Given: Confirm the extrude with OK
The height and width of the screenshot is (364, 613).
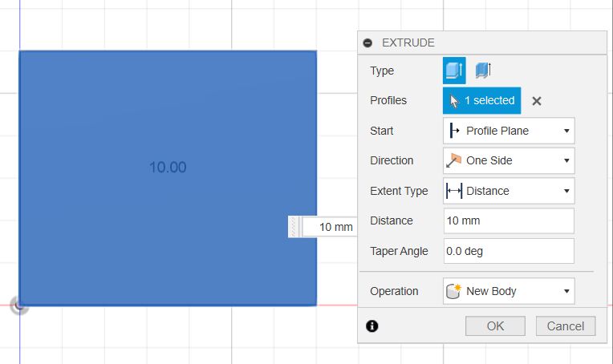Looking at the screenshot, I should click(495, 326).
